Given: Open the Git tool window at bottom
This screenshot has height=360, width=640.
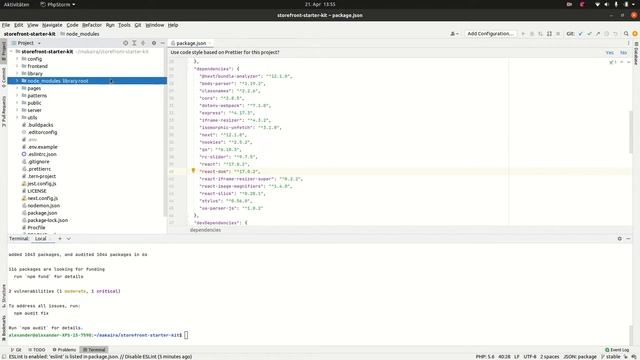Looking at the screenshot, I should click(16, 350).
